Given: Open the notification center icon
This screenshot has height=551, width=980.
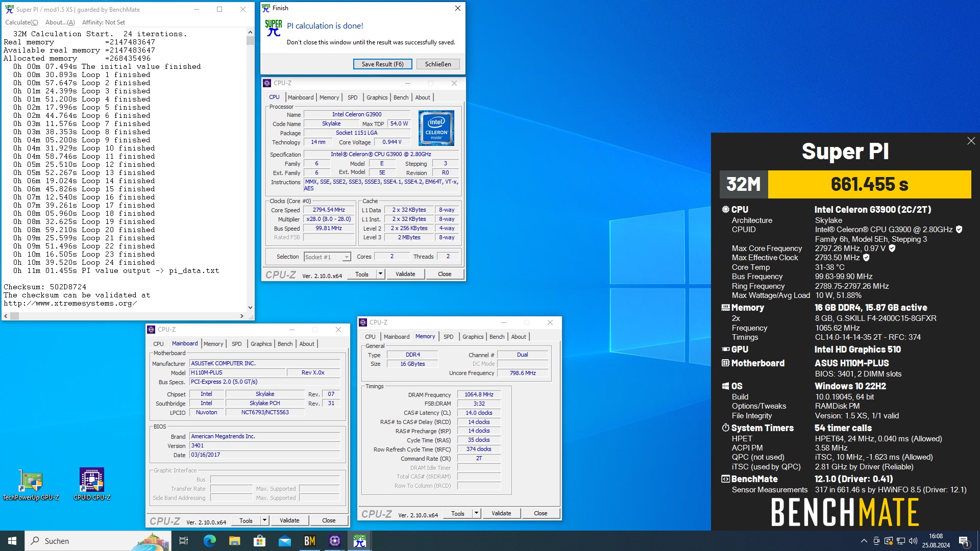Looking at the screenshot, I should point(964,541).
